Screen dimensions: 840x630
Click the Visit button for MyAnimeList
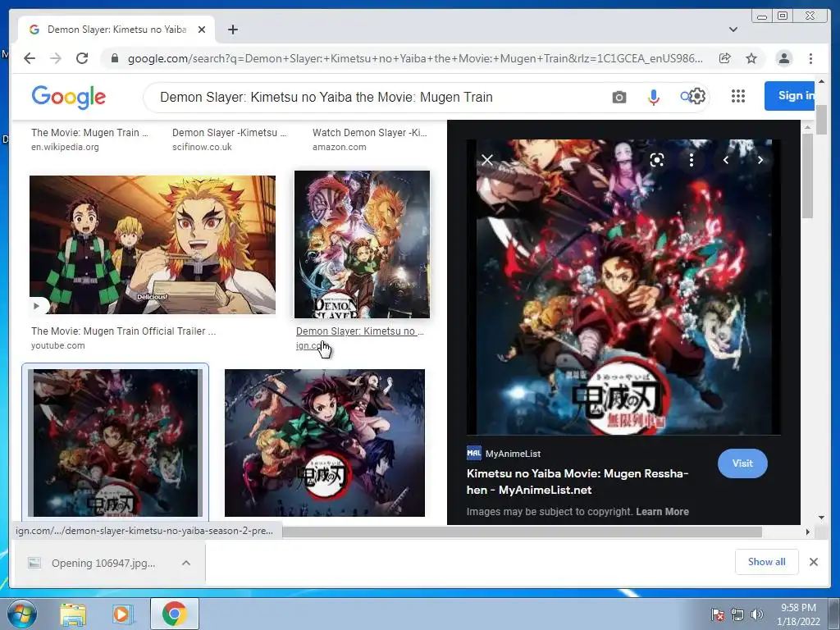pyautogui.click(x=742, y=463)
